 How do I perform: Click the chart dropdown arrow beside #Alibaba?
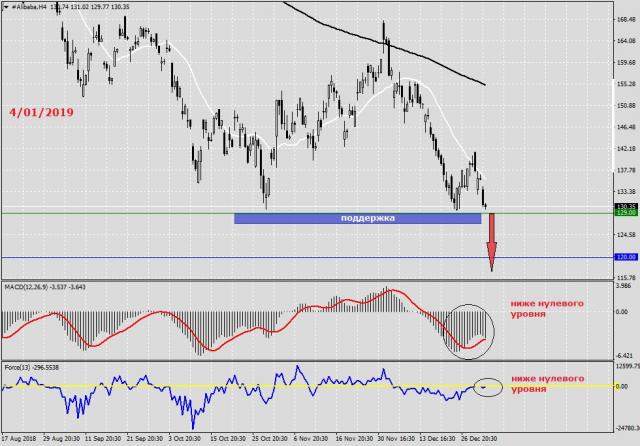pyautogui.click(x=7, y=8)
